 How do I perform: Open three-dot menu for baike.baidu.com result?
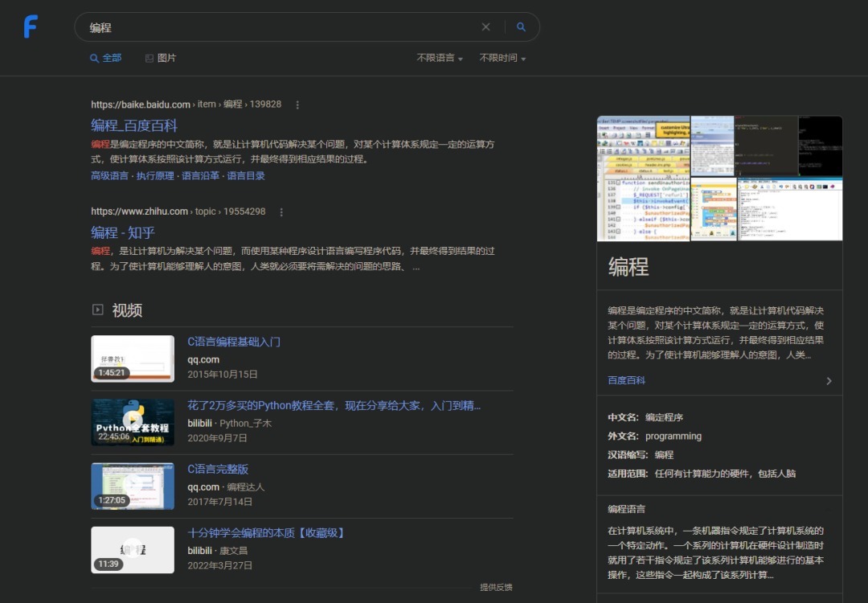point(297,105)
